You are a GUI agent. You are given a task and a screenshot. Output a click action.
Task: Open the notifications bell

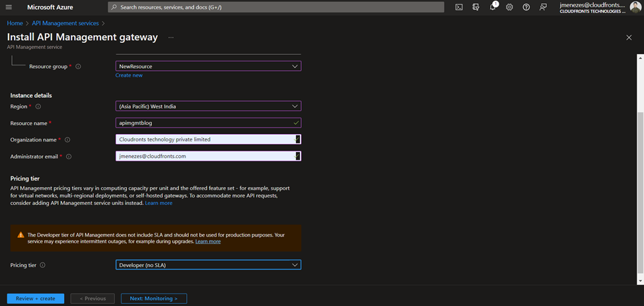[x=493, y=7]
